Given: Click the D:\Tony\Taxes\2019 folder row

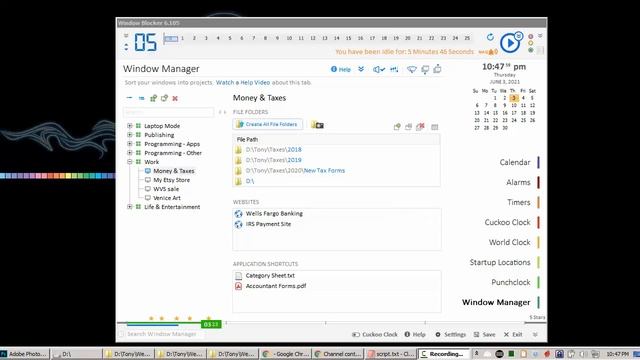Looking at the screenshot, I should pyautogui.click(x=336, y=160).
